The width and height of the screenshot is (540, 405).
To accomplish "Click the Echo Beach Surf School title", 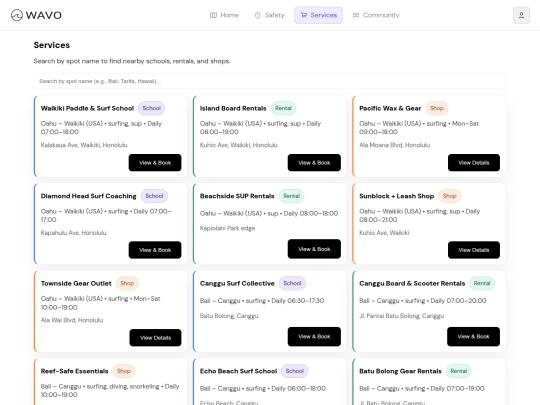I will point(239,371).
